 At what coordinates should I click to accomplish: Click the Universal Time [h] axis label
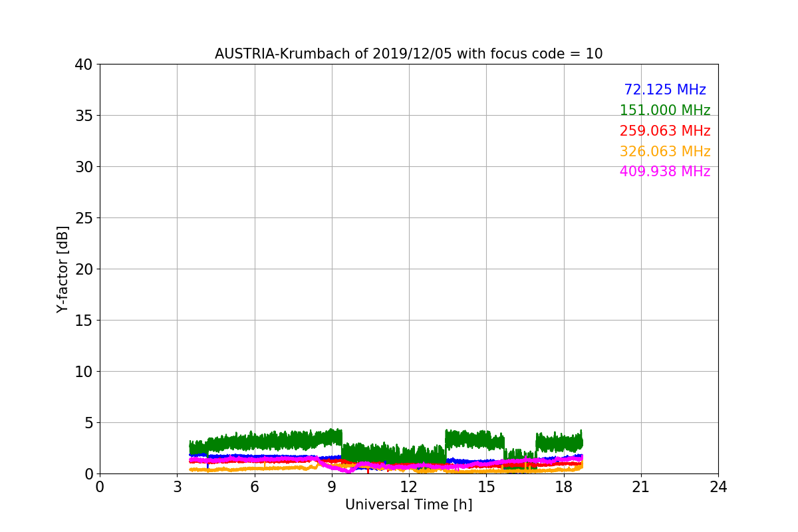click(408, 505)
